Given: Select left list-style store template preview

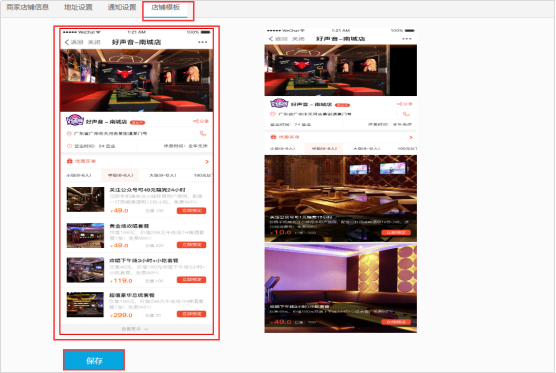Looking at the screenshot, I should point(137,182).
